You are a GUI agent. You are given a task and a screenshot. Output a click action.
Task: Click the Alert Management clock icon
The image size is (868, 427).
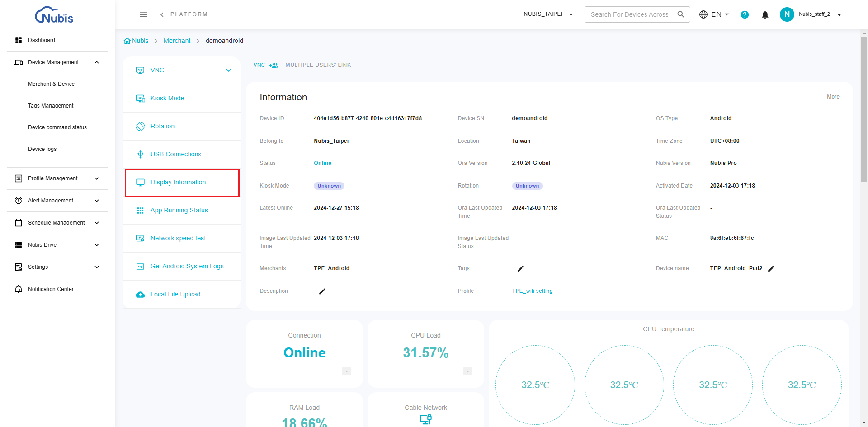coord(19,201)
